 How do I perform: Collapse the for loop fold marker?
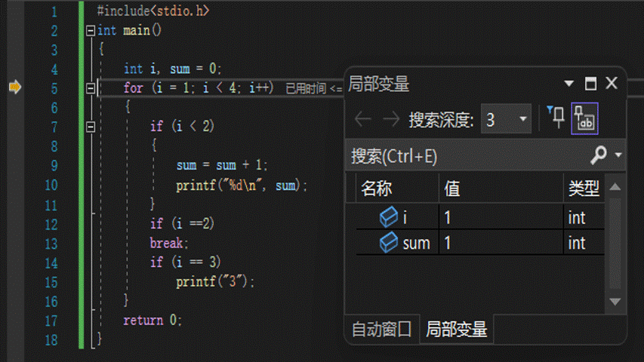click(x=91, y=88)
